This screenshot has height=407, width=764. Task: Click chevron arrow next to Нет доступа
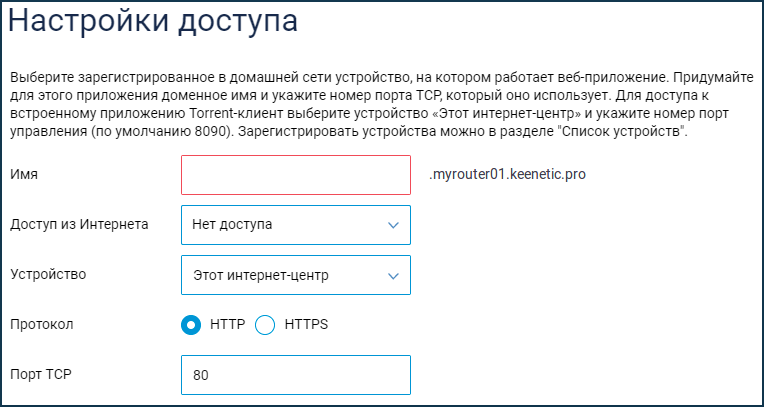coord(393,225)
